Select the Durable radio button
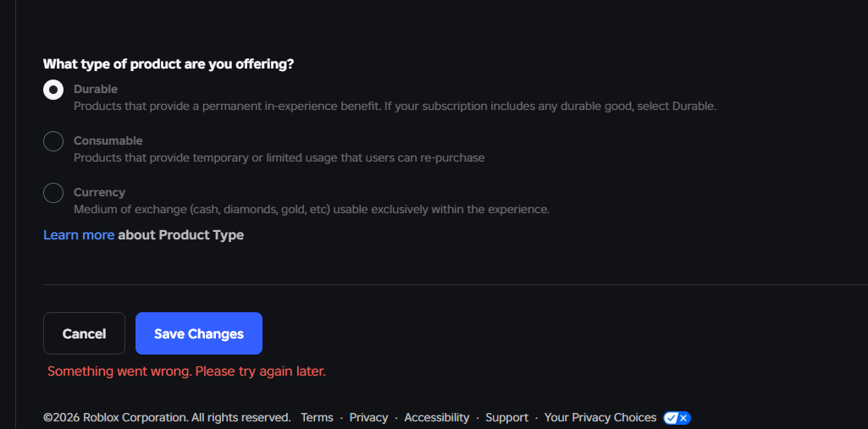This screenshot has height=429, width=868. coord(53,90)
